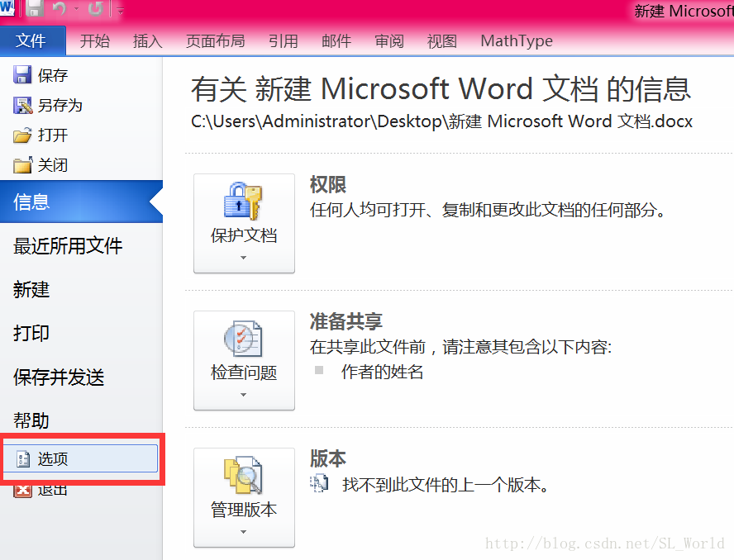
Task: Open 最近所用文件 (Recent files) page
Action: pos(68,245)
